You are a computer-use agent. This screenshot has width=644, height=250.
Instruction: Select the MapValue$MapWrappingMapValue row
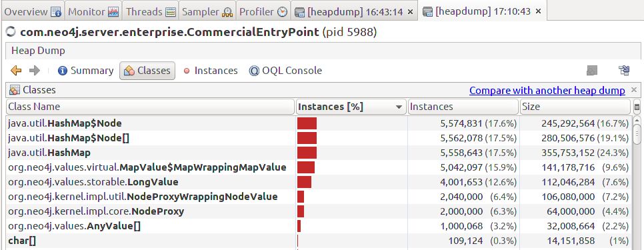319,167
